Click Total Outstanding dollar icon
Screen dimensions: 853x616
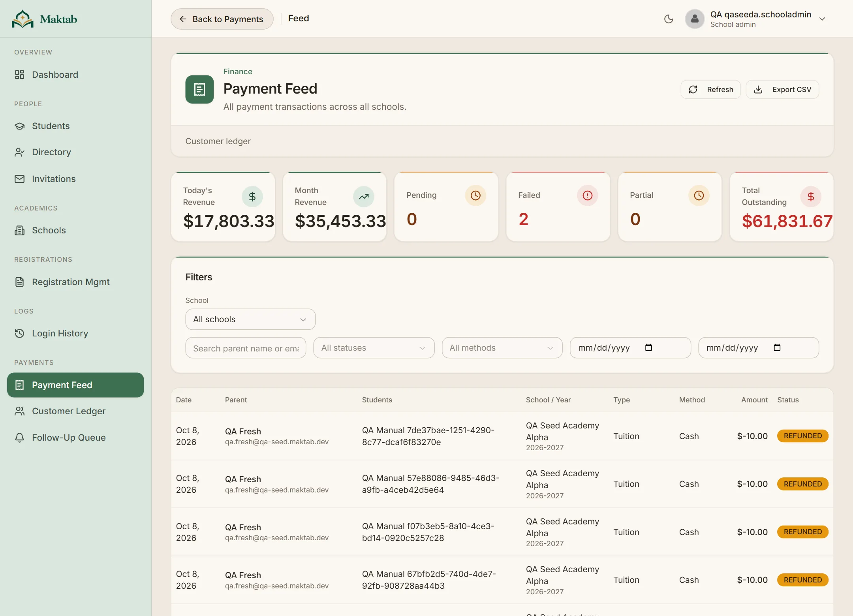811,197
